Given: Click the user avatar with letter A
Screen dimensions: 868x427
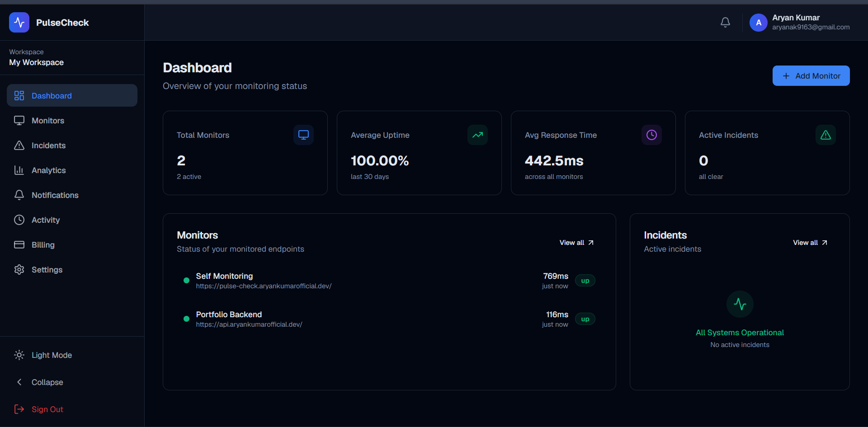Looking at the screenshot, I should coord(758,23).
